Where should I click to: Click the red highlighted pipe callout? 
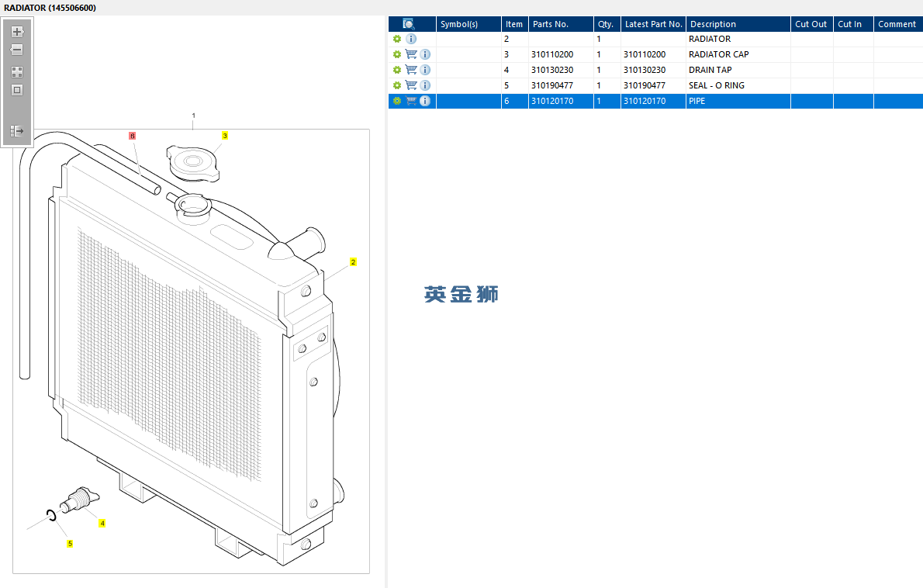click(x=133, y=136)
